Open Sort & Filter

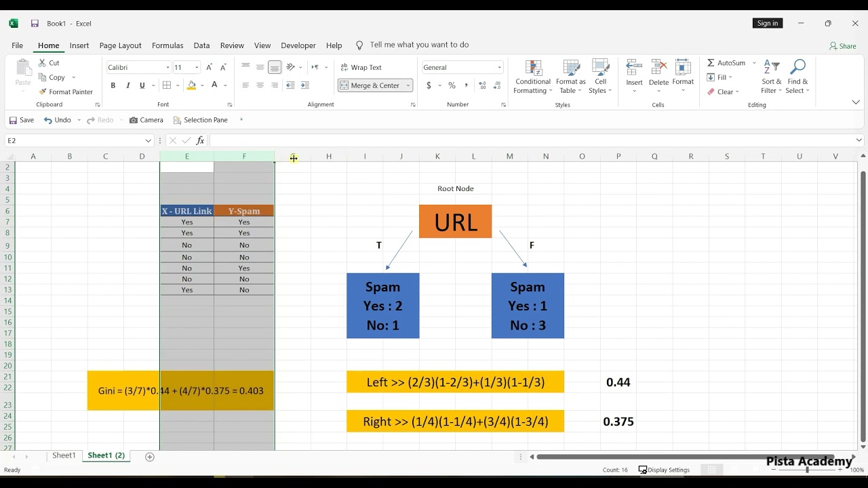(772, 77)
